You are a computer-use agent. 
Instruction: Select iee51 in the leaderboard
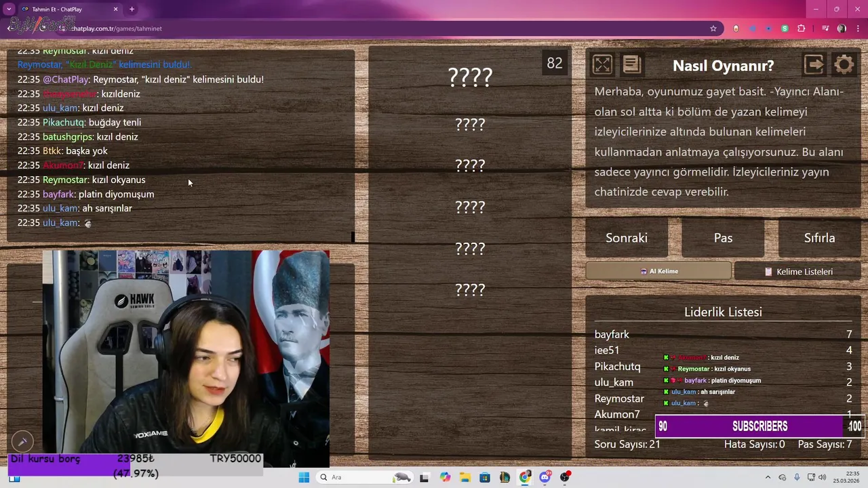click(607, 350)
